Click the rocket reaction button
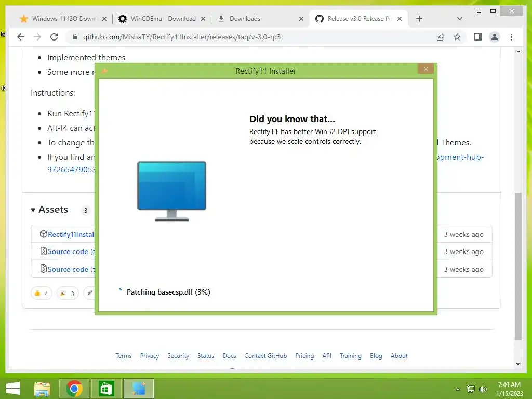Viewport: 532px width, 399px height. 89,294
